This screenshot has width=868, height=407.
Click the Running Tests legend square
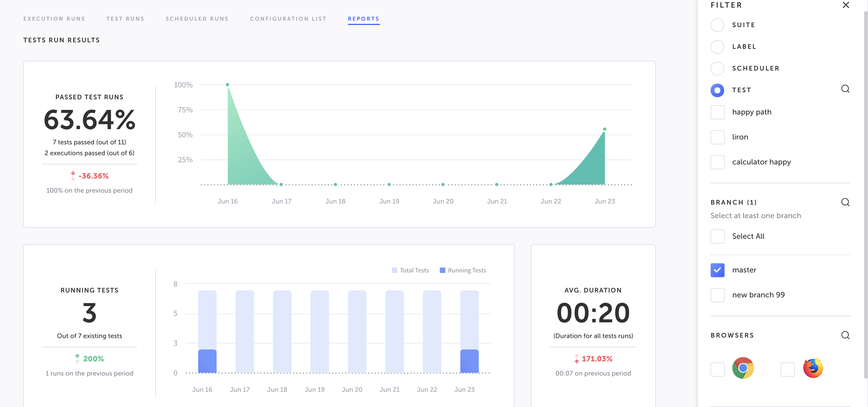coord(442,270)
